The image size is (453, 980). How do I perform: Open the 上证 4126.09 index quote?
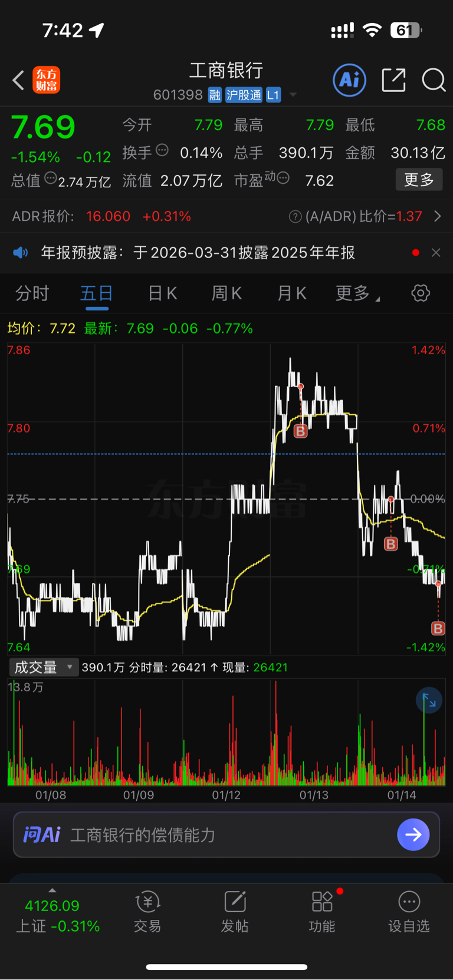[58, 916]
